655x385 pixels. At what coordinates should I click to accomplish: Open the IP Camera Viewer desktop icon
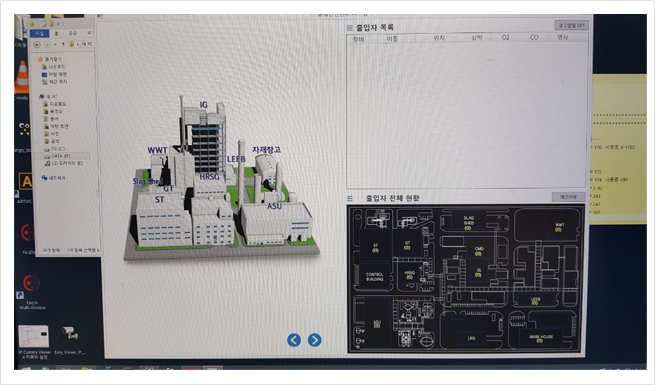click(x=34, y=342)
